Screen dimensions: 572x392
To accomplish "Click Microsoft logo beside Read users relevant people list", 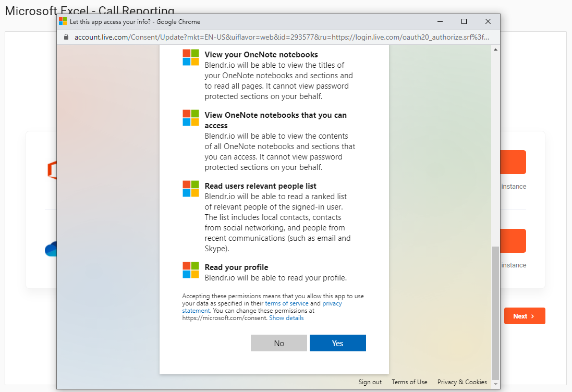I will (191, 189).
